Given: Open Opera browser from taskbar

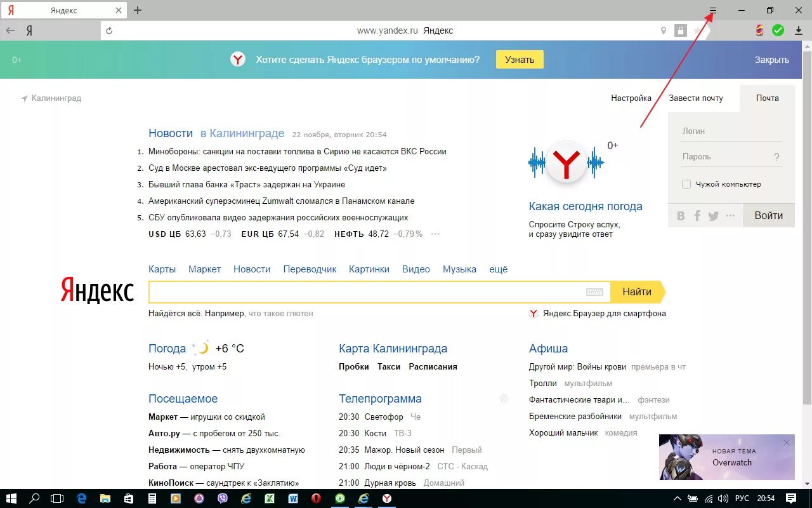Looking at the screenshot, I should [315, 498].
